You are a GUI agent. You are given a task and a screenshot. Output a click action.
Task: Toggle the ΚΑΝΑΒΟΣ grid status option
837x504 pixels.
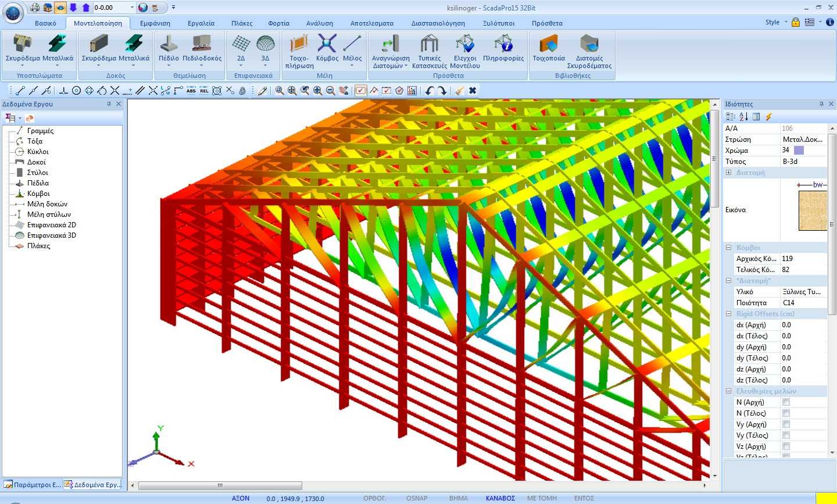pyautogui.click(x=500, y=498)
